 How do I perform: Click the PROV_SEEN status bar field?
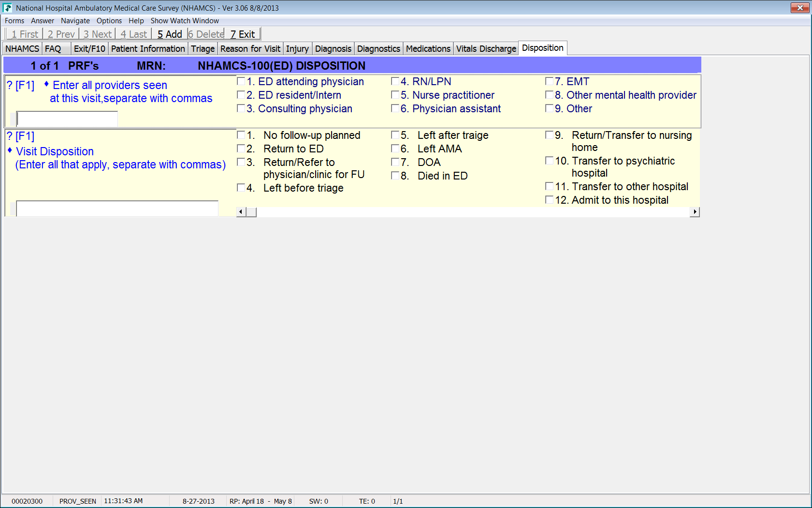coord(78,501)
